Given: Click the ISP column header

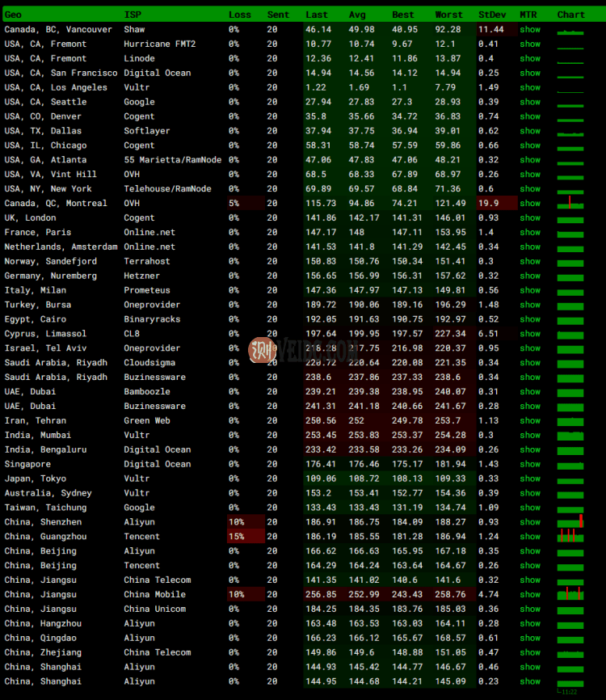Looking at the screenshot, I should 133,15.
